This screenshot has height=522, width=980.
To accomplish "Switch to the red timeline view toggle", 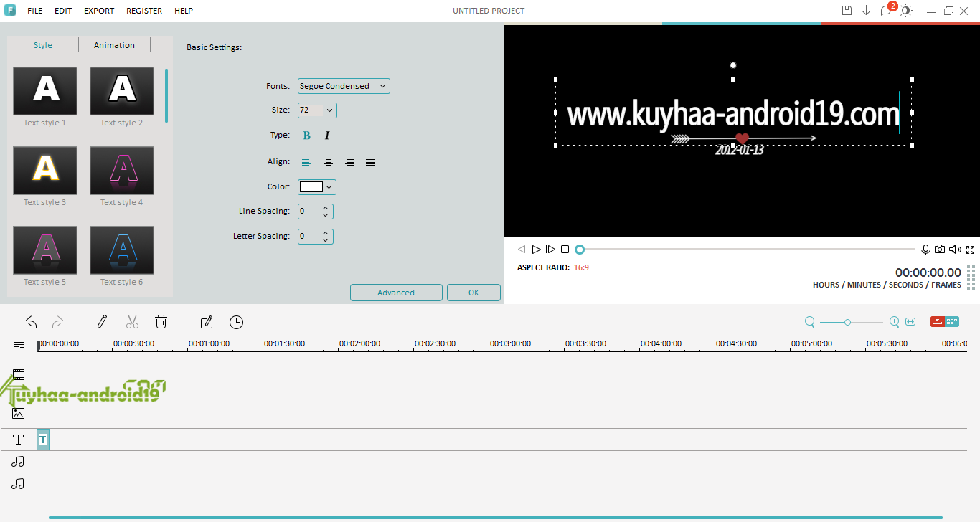I will point(938,322).
